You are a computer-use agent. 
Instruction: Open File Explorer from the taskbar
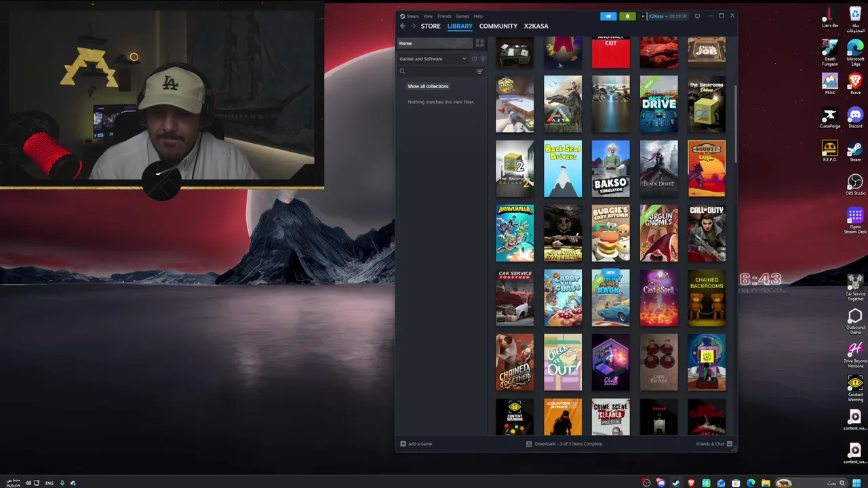[x=766, y=483]
